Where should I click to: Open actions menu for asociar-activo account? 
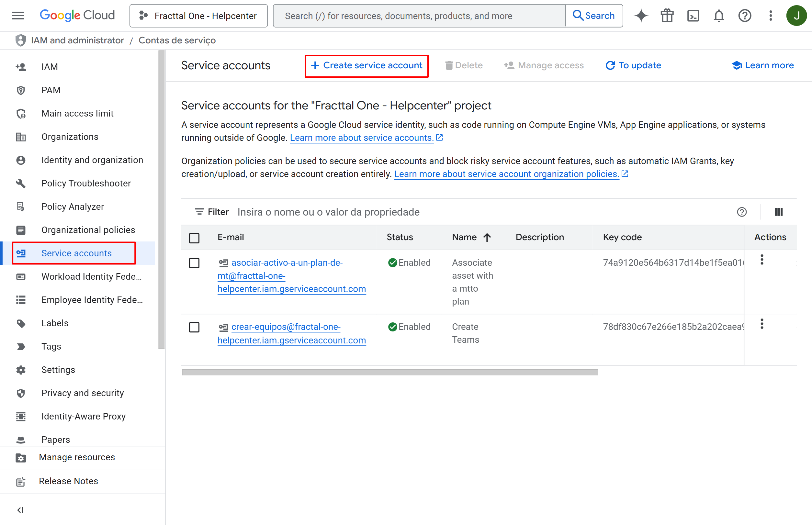(x=762, y=260)
